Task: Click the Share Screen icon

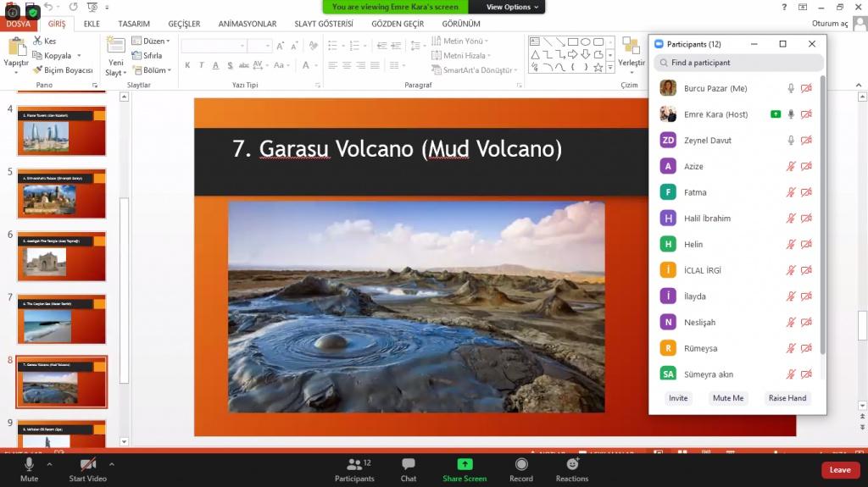Action: pyautogui.click(x=465, y=465)
